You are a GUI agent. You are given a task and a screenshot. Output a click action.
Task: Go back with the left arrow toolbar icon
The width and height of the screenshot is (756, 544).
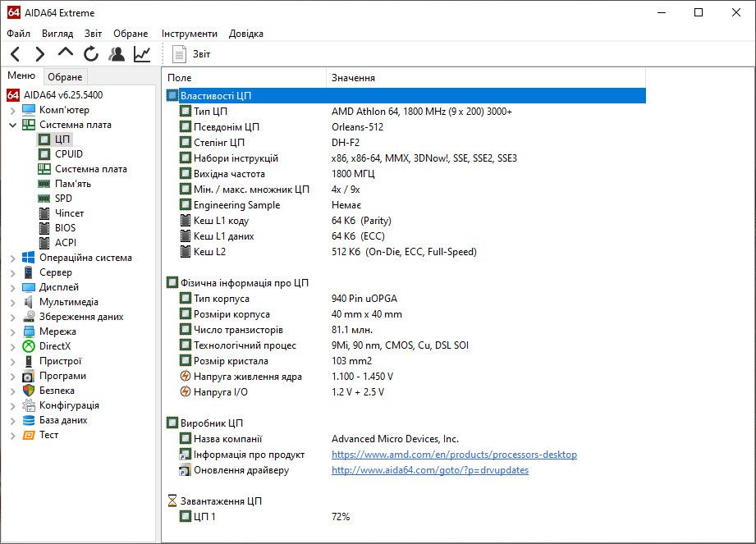(16, 54)
